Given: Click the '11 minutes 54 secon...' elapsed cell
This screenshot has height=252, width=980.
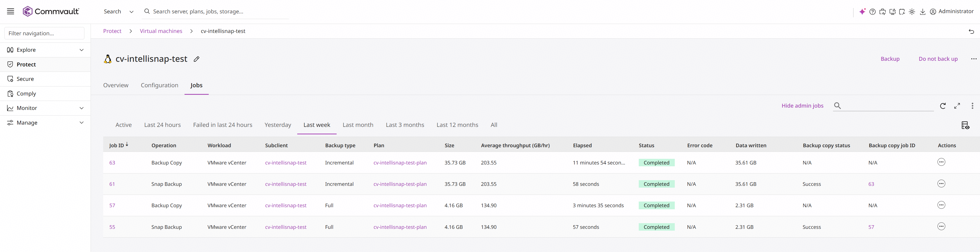Looking at the screenshot, I should [x=599, y=162].
